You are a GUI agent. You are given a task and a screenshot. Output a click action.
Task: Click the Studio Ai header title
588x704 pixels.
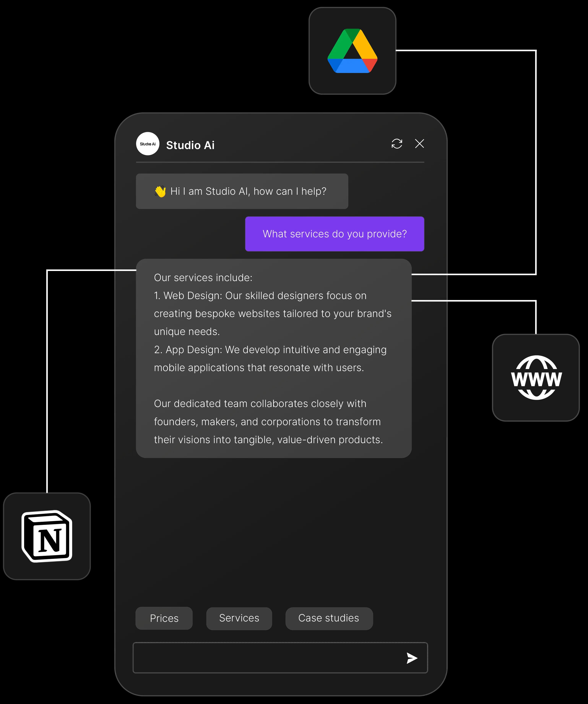click(190, 145)
